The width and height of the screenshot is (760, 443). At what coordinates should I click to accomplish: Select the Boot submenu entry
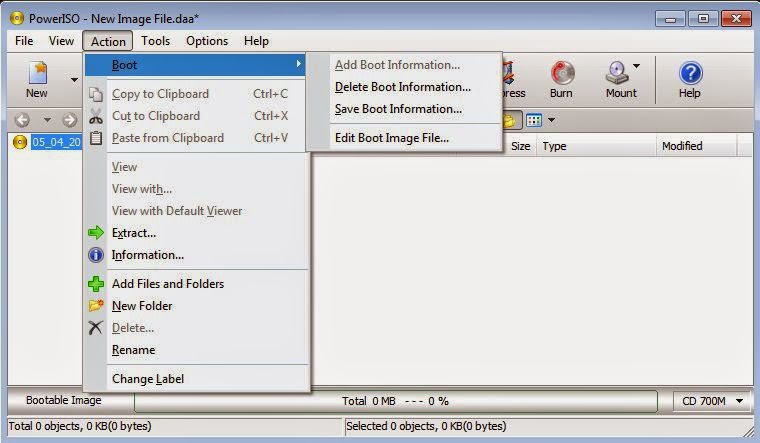tap(195, 65)
